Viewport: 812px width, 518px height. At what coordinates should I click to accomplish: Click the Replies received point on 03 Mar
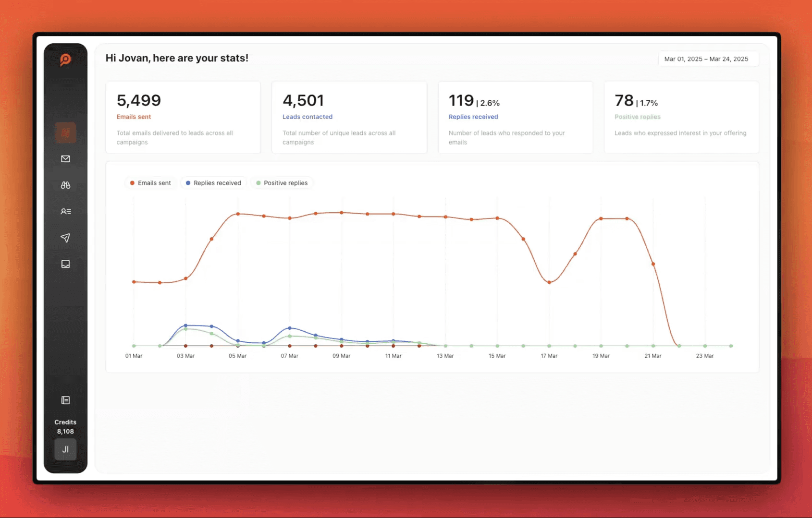186,325
